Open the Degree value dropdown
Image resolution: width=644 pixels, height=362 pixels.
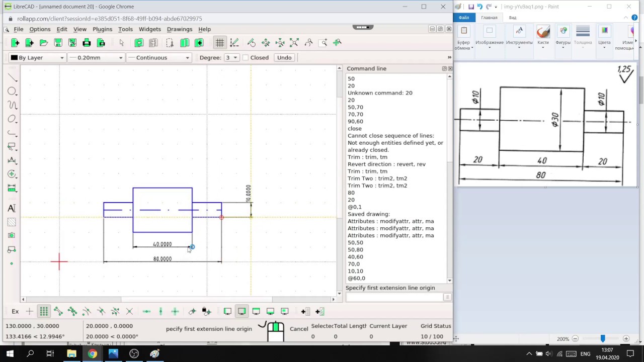[x=231, y=57]
